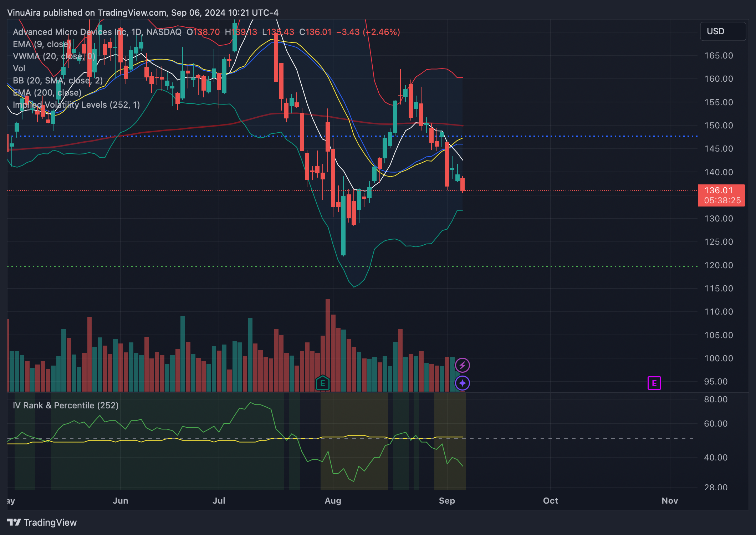Viewport: 756px width, 535px height.
Task: Click the Jun label on time axis
Action: pos(121,501)
